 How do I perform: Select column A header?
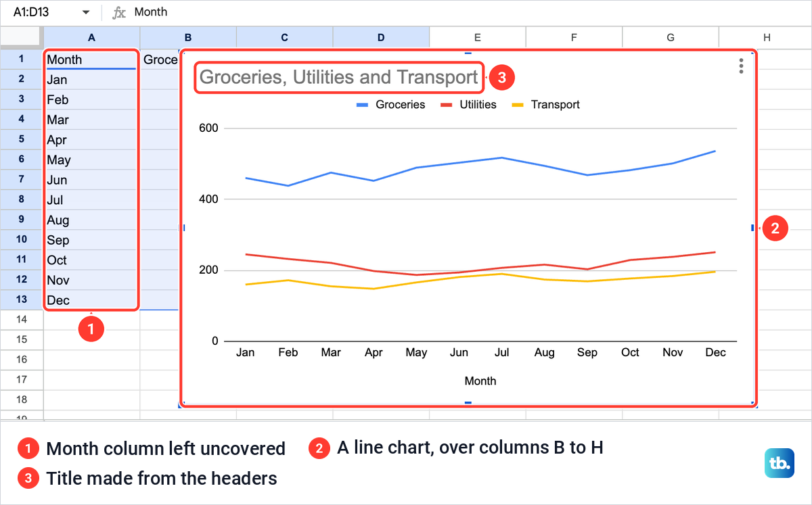pos(91,38)
